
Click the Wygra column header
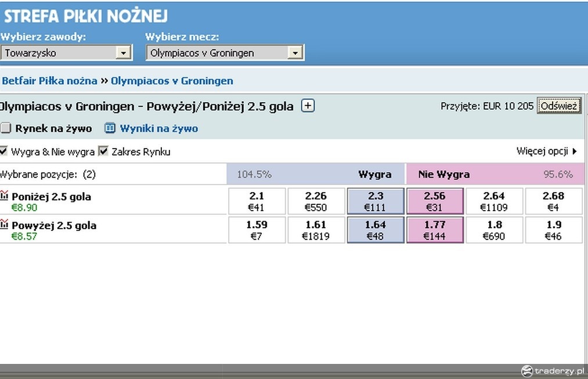(x=374, y=174)
